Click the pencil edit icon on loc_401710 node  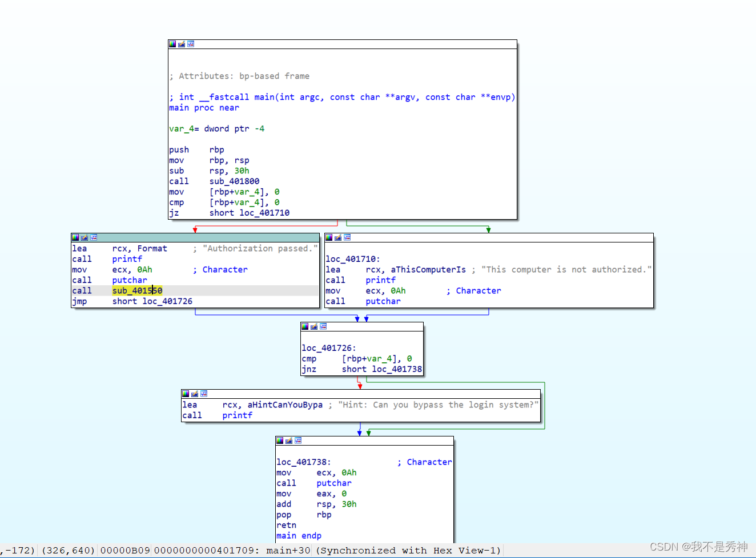tap(338, 237)
